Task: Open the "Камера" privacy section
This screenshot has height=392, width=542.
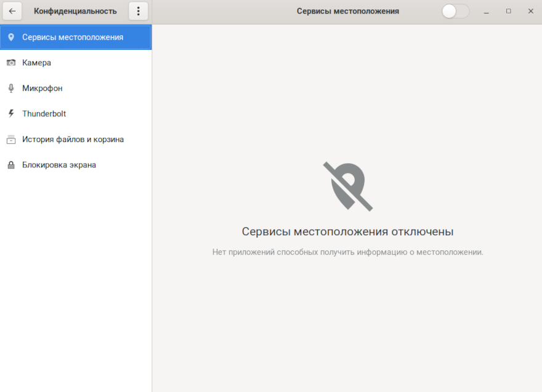Action: (x=36, y=63)
